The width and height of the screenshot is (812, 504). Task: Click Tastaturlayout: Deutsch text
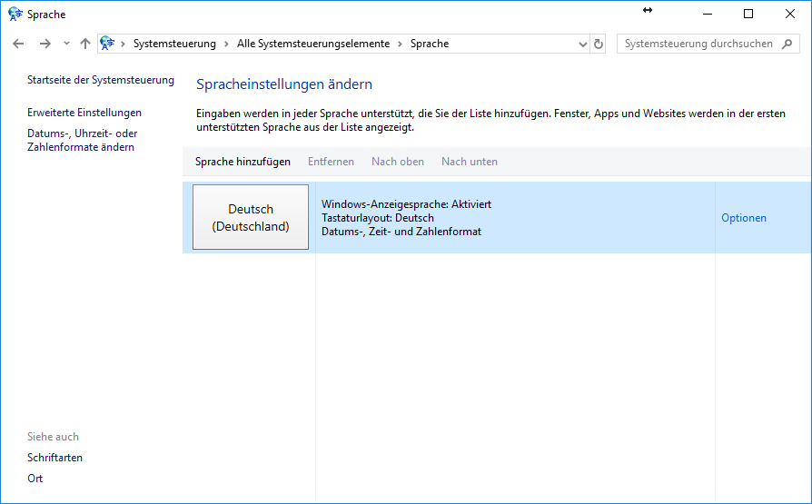(x=378, y=218)
